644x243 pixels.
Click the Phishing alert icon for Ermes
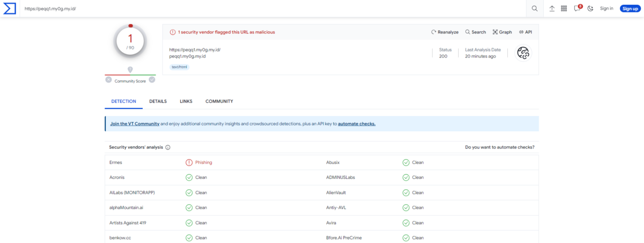[189, 162]
